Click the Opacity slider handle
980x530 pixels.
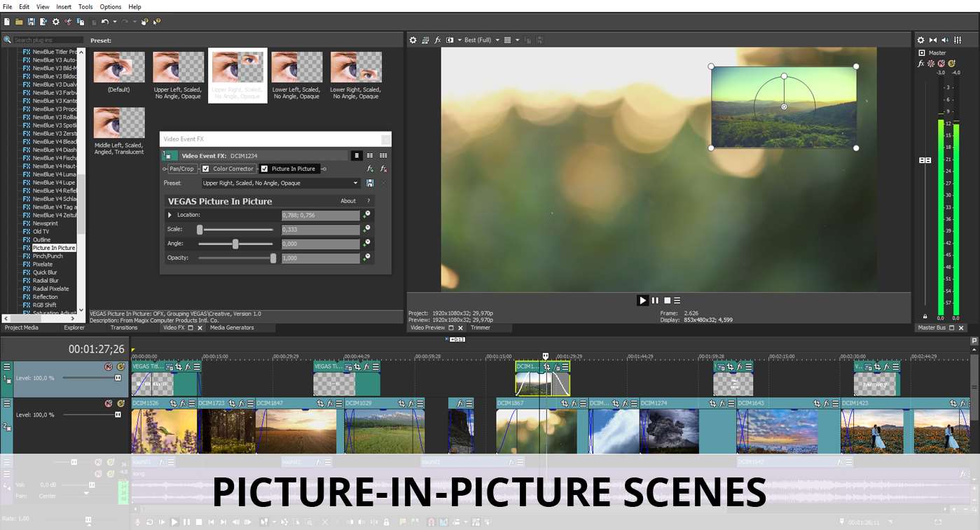click(x=273, y=258)
